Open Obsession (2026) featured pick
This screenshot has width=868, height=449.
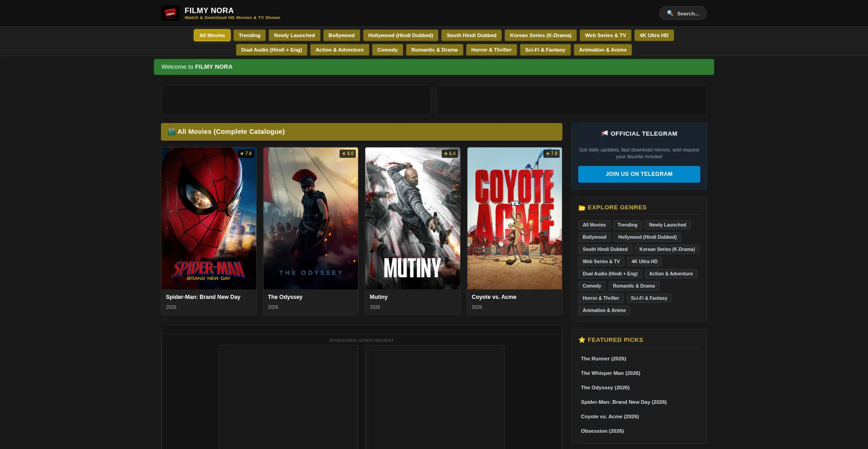pos(602,431)
